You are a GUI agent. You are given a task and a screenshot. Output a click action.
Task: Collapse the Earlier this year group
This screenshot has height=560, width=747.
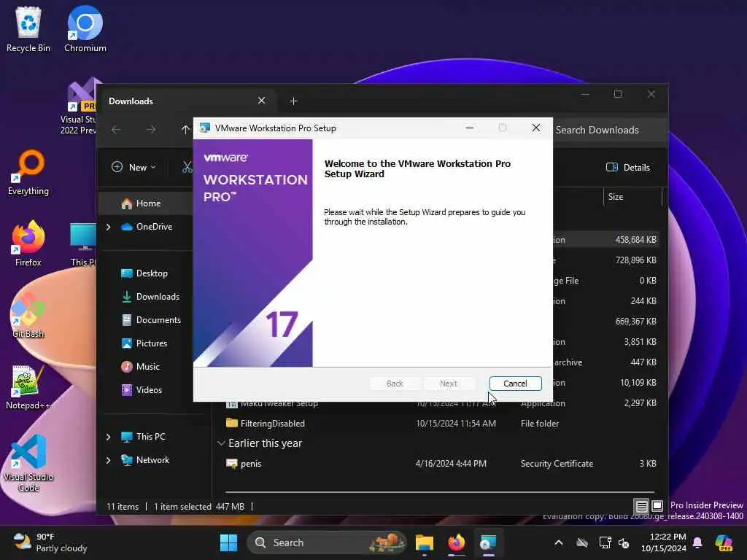coord(221,443)
